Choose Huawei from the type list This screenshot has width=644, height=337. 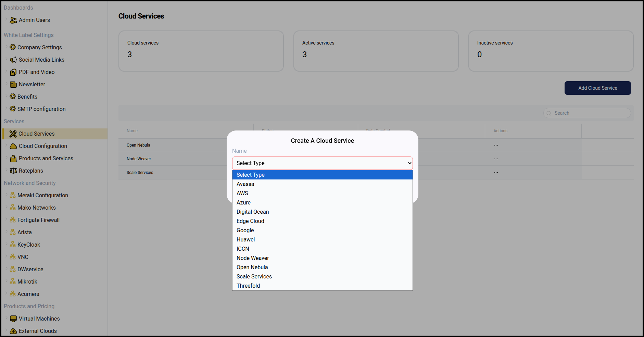(x=323, y=240)
